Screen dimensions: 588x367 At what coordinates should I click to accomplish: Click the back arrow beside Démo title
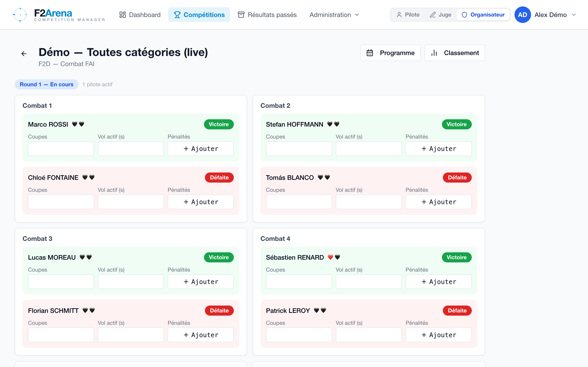tap(24, 53)
